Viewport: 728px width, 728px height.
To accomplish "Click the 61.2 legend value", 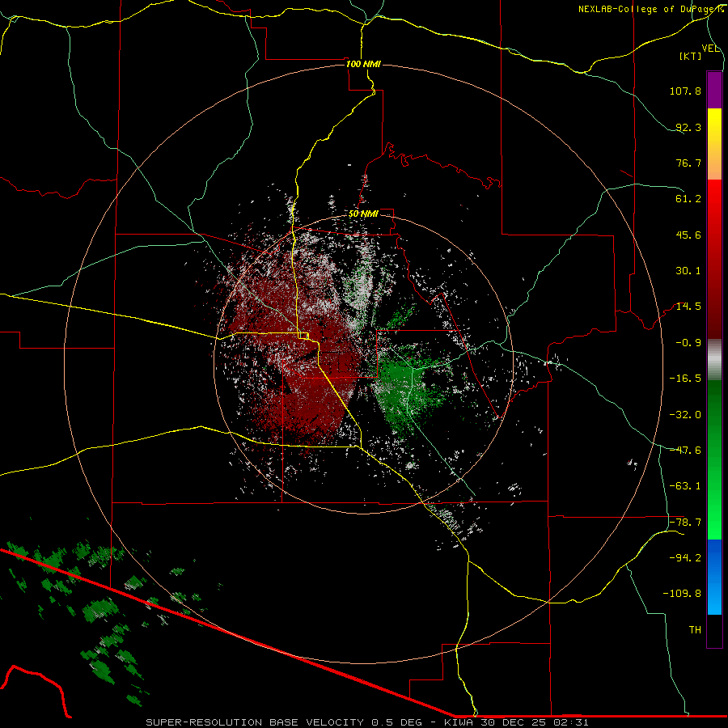I will click(688, 199).
